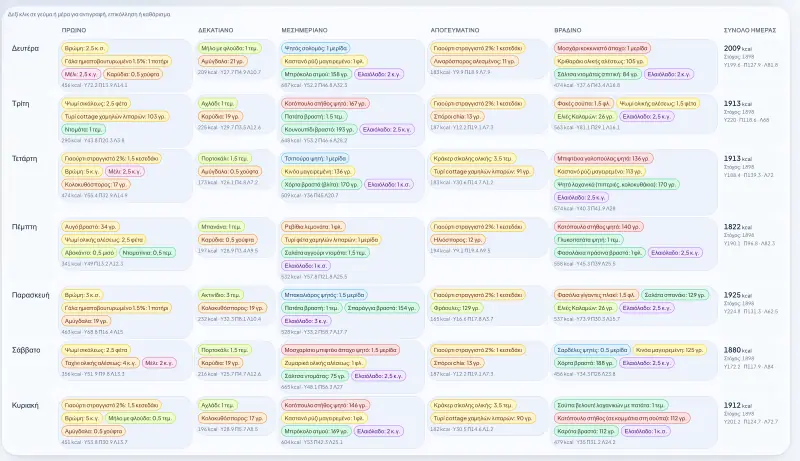Select the Γλυκοπατάτα ψητή 1 τεμ. chip
Screen dimensions: 800x461
[588, 240]
